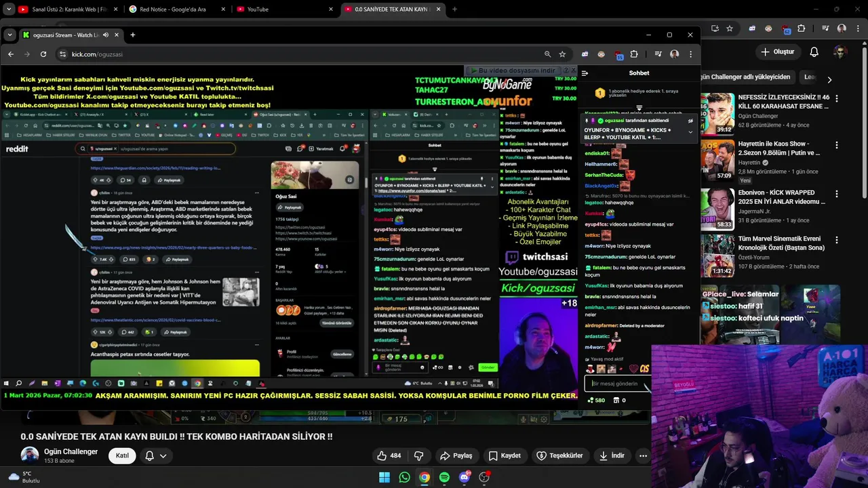This screenshot has width=868, height=488.
Task: Open Ogün Challenger channel name link
Action: click(x=71, y=451)
